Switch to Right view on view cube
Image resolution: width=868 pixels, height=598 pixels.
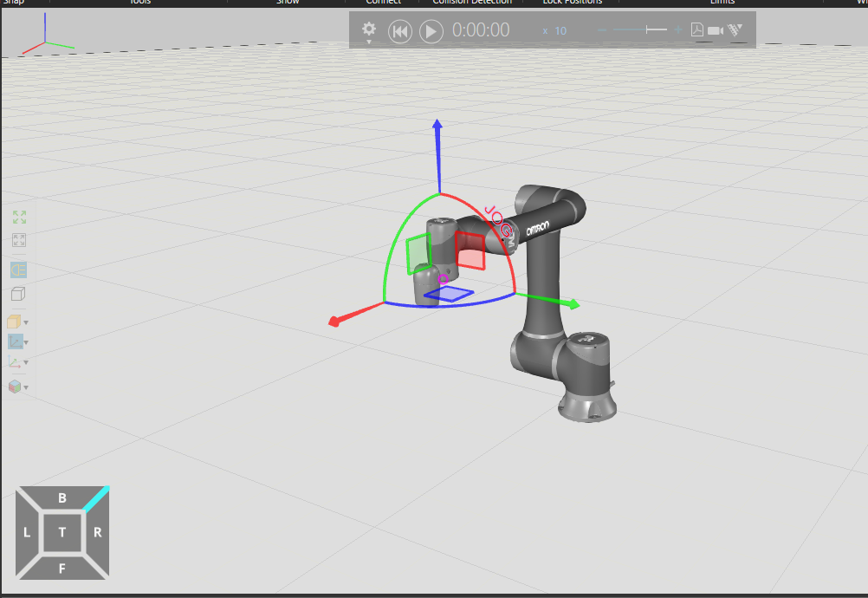tap(97, 533)
